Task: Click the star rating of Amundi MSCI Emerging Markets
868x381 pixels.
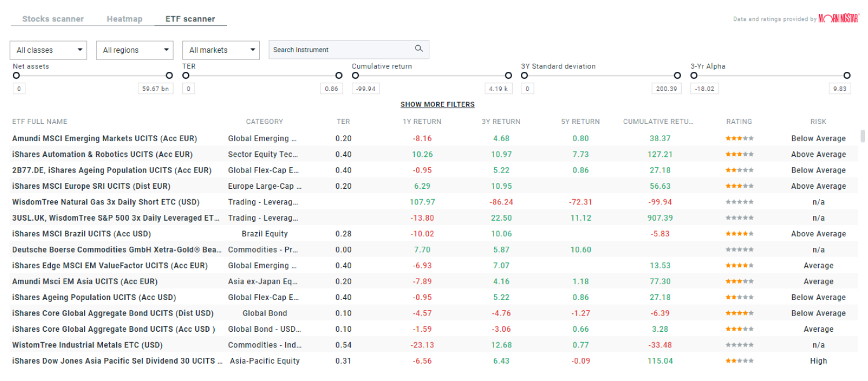Action: (739, 138)
